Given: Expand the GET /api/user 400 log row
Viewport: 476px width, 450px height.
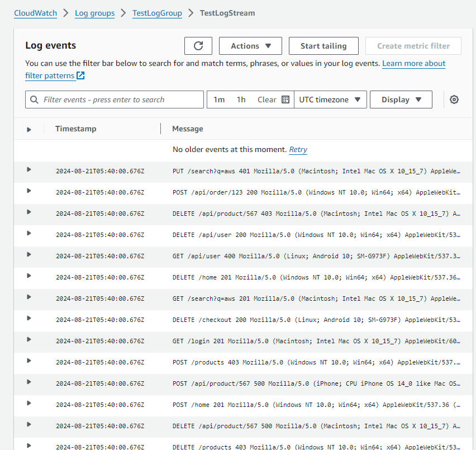Looking at the screenshot, I should pyautogui.click(x=29, y=254).
